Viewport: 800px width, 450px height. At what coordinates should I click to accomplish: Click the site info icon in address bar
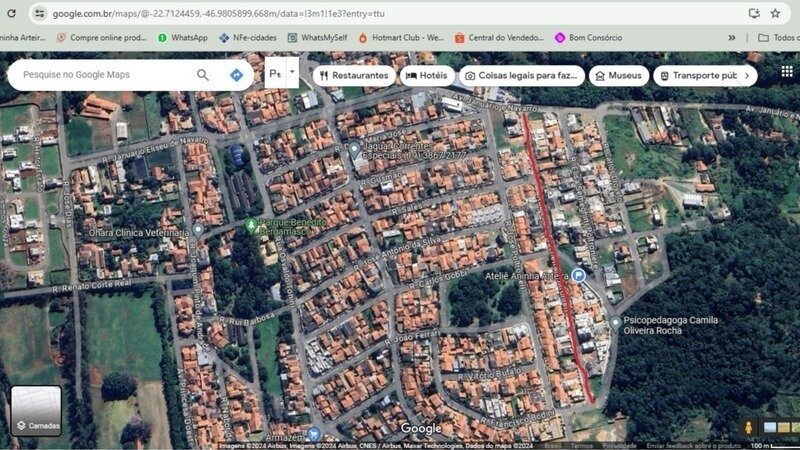click(x=39, y=13)
